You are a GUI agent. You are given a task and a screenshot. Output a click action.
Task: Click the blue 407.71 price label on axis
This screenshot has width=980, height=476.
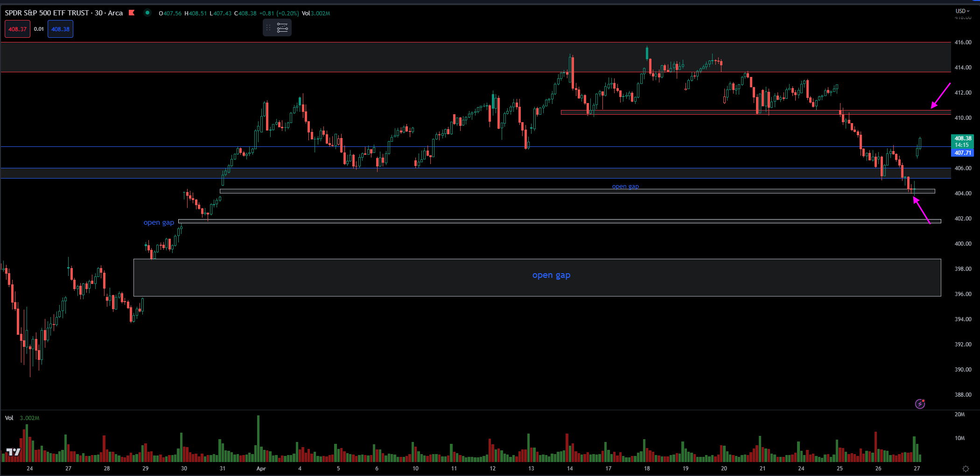click(x=963, y=153)
